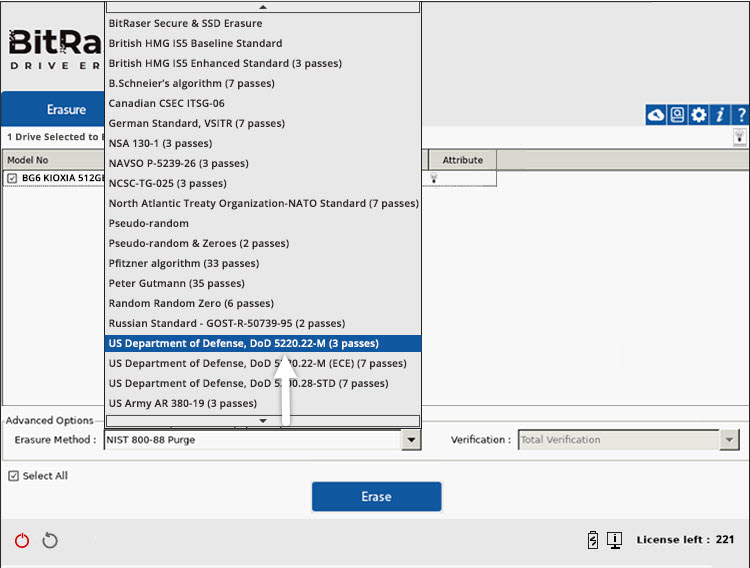
Task: Open the settings gear icon
Action: coord(698,115)
